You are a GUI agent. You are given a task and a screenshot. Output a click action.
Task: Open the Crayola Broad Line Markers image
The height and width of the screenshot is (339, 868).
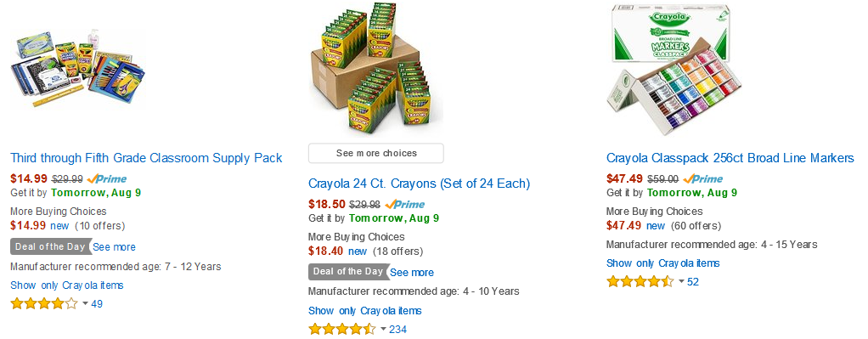[x=674, y=69]
